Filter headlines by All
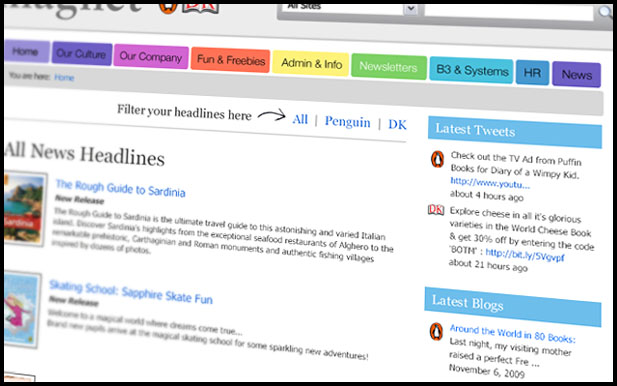Viewport: 617px width, 386px height. pos(300,119)
